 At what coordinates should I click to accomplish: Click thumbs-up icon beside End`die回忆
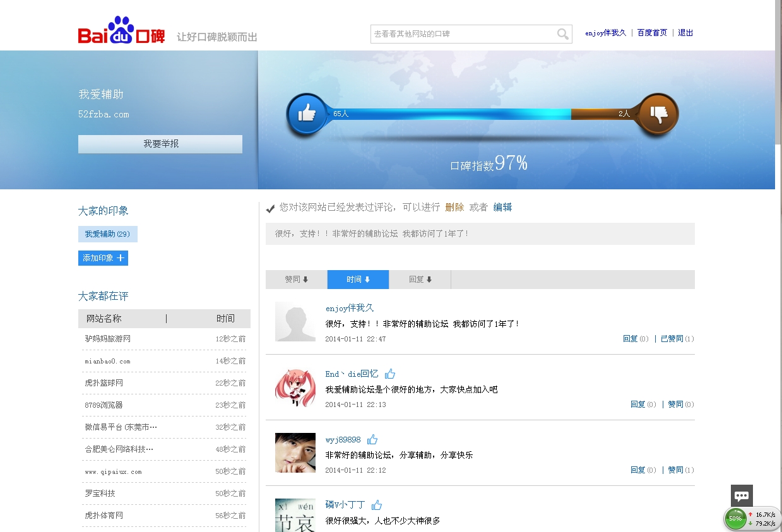(390, 374)
